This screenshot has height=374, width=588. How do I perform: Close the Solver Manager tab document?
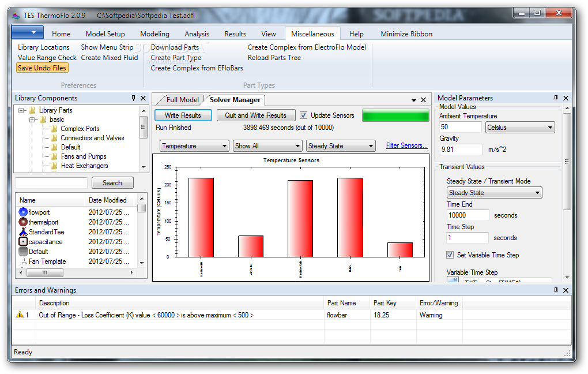(x=423, y=100)
